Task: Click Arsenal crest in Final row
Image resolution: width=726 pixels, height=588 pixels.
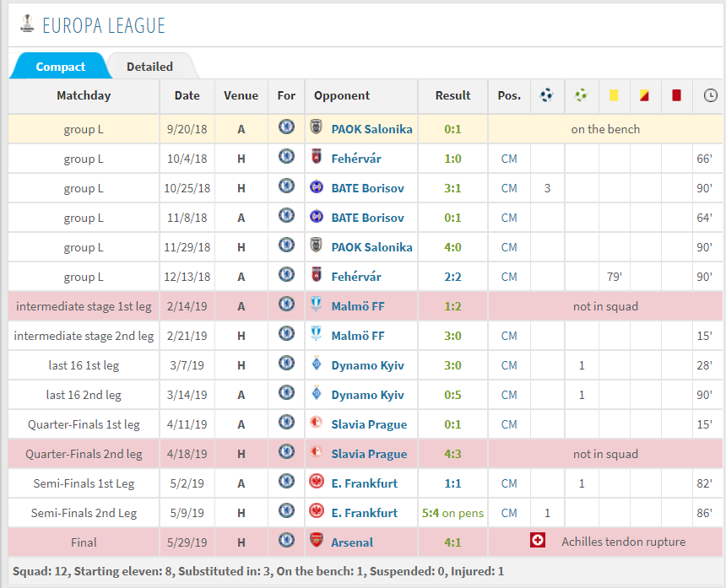Action: click(317, 541)
